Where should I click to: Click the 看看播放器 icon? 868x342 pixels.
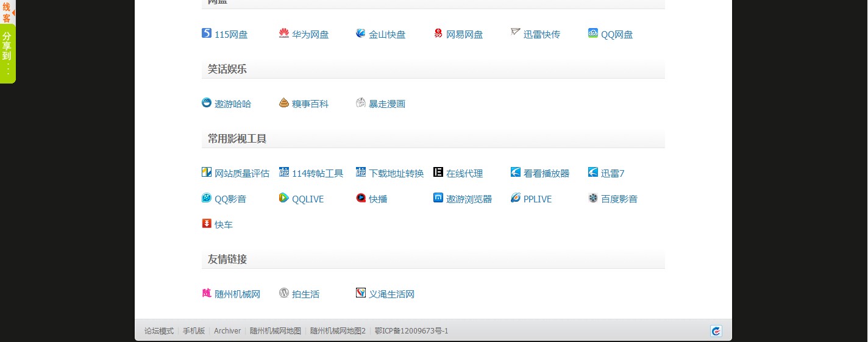(x=516, y=172)
